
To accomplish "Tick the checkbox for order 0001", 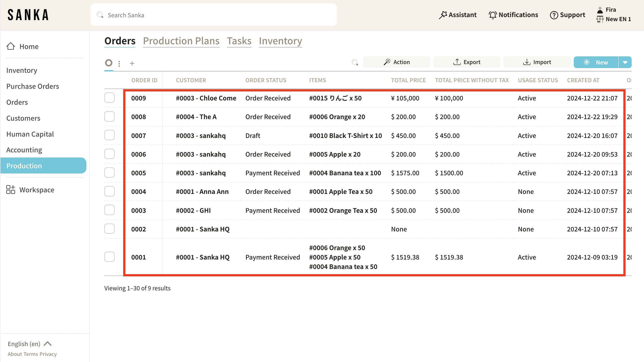I will click(x=110, y=257).
